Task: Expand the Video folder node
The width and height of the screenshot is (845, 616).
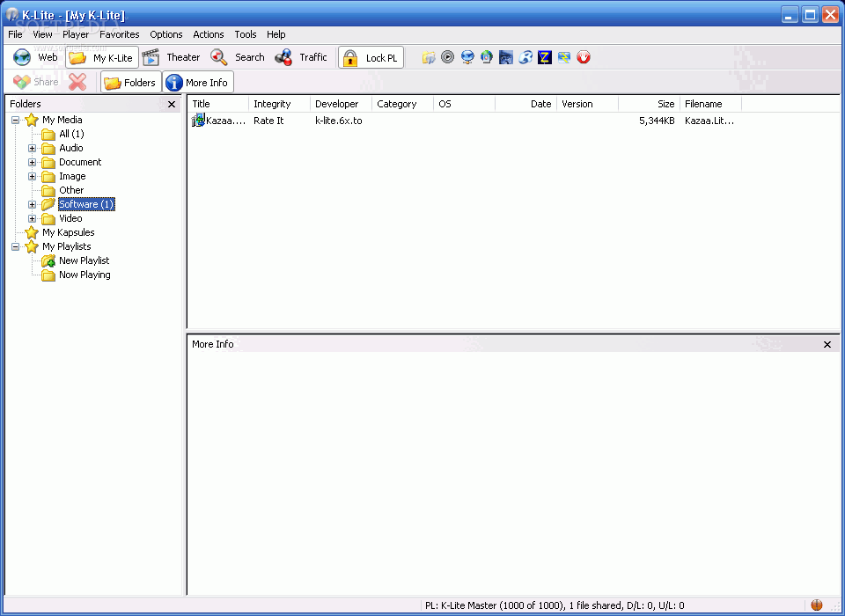Action: coord(33,218)
